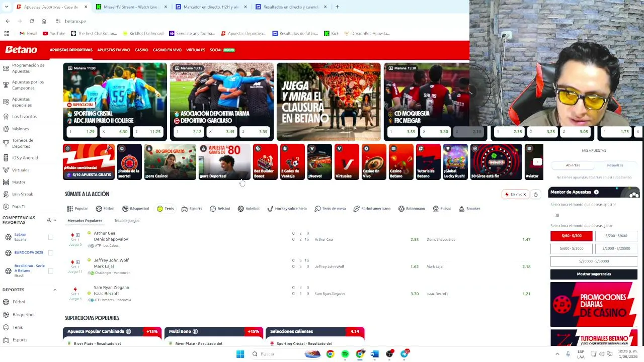This screenshot has height=362, width=644.
Task: Check the Brasileirao Serie A Betano checkbox
Action: pos(50,271)
